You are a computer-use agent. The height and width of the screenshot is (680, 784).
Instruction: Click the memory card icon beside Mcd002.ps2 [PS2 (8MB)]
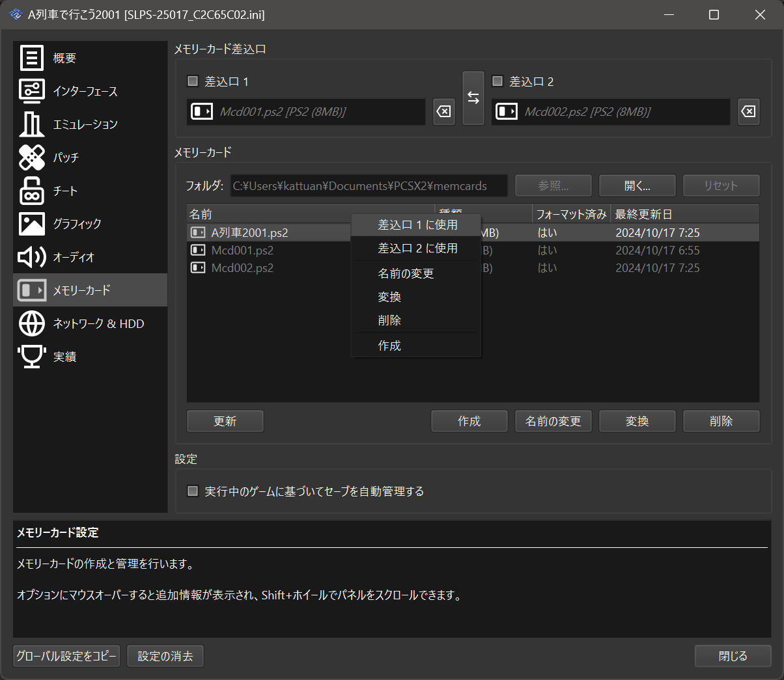coord(506,112)
